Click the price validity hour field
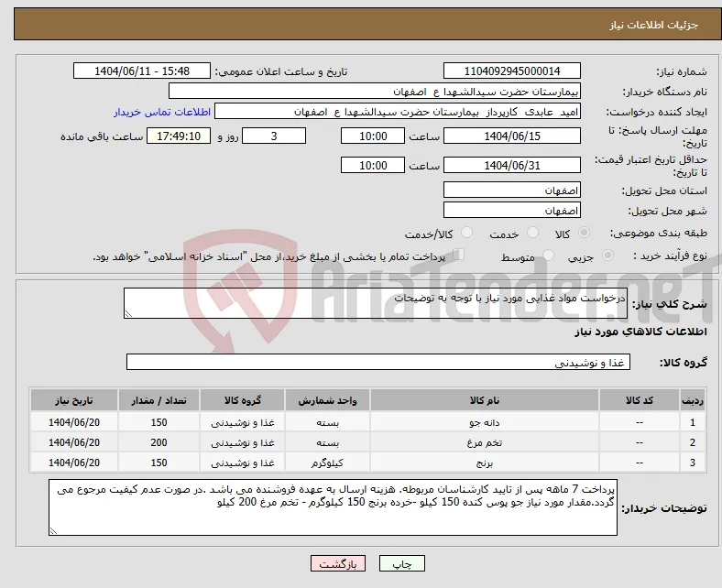Image resolution: width=722 pixels, height=588 pixels. pos(373,165)
